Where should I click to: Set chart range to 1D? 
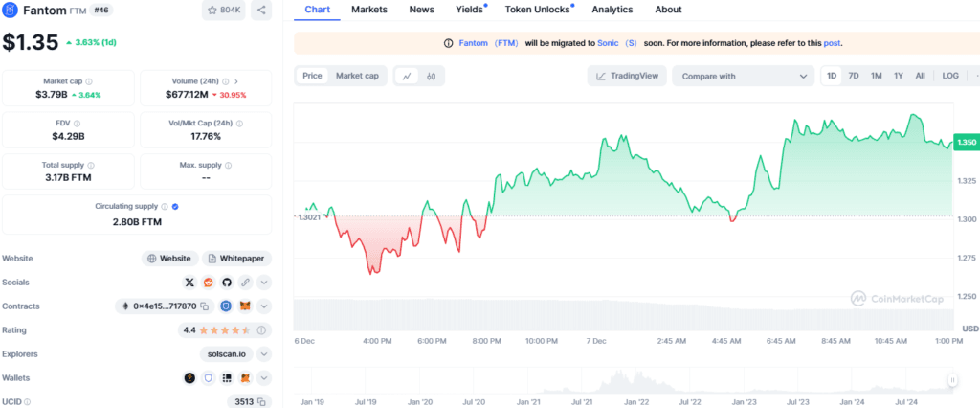[832, 76]
